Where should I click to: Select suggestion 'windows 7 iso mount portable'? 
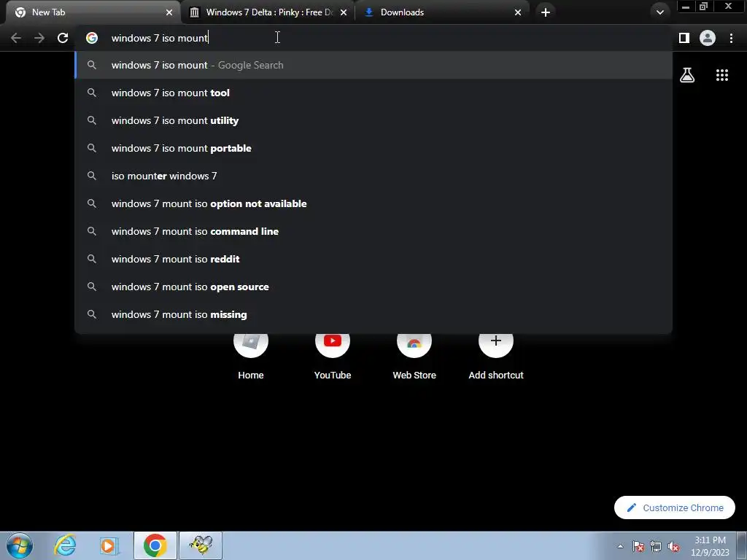(373, 148)
